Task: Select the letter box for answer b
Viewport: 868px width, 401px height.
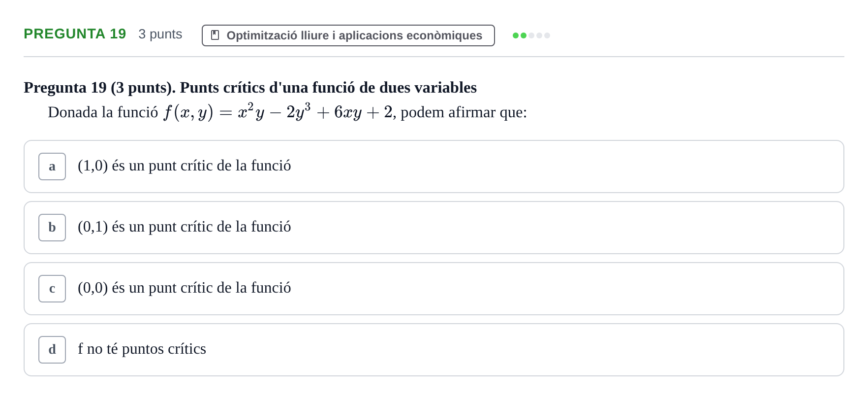Action: (x=52, y=228)
